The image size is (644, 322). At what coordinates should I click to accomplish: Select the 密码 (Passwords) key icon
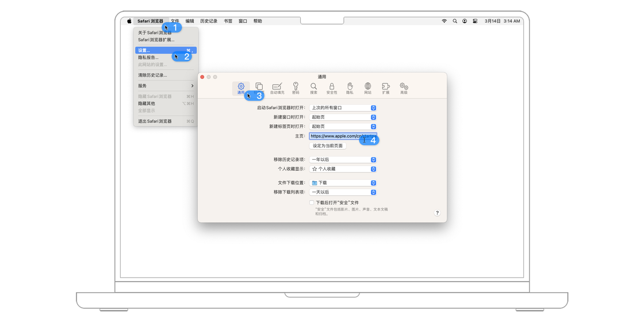click(296, 87)
